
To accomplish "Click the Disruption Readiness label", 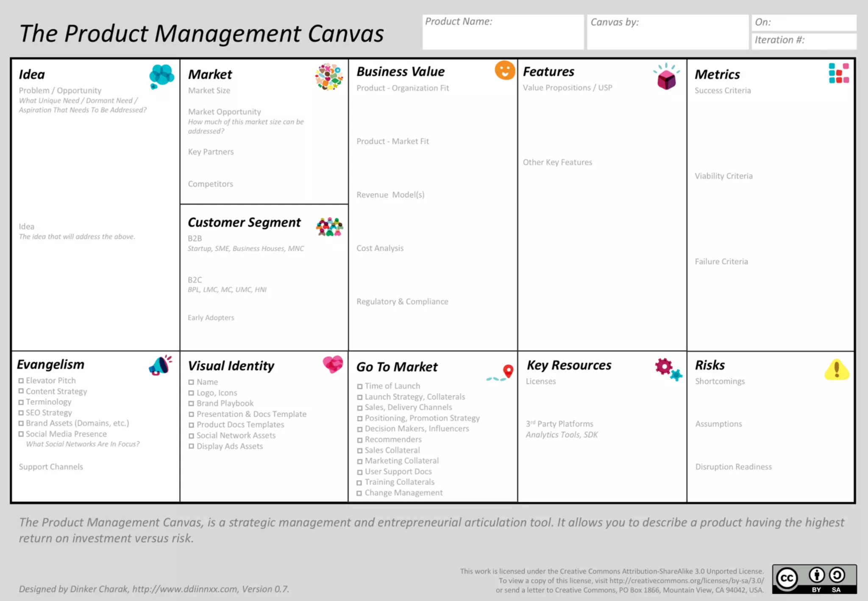I will [733, 467].
